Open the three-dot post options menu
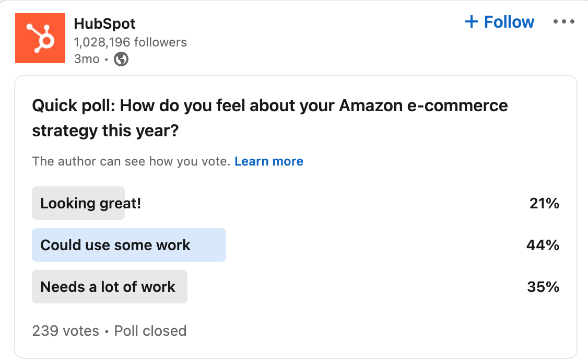Viewport: 588px width, 364px height. pyautogui.click(x=563, y=22)
